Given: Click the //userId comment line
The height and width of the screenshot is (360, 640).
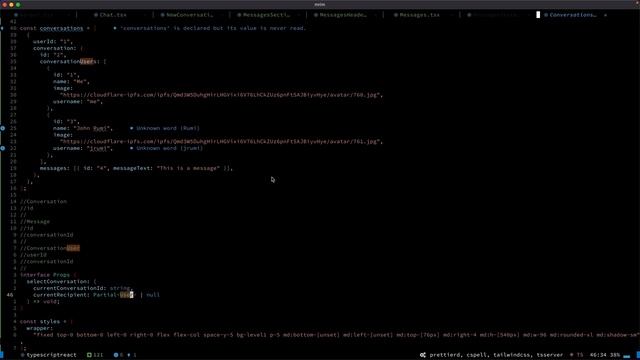Looking at the screenshot, I should tap(33, 255).
